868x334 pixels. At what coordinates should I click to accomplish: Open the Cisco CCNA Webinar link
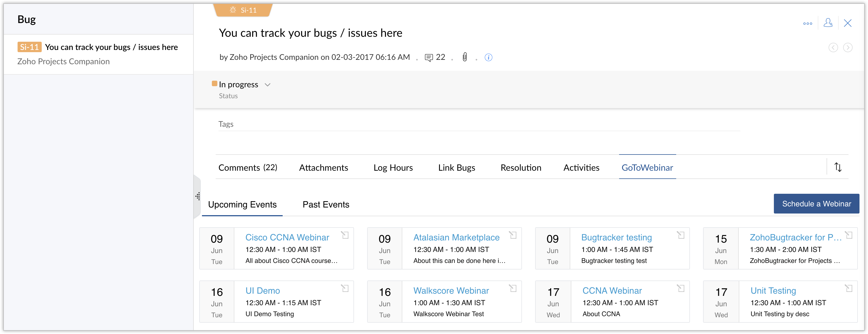[287, 237]
